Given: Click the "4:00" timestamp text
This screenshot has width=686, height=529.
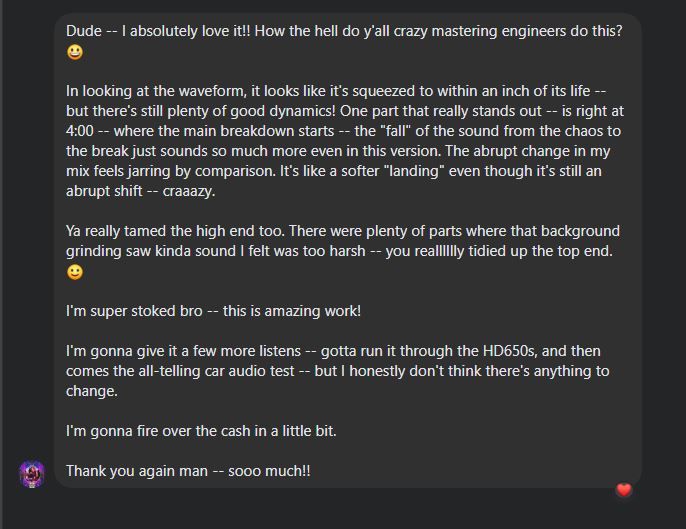Looking at the screenshot, I should pos(82,131).
